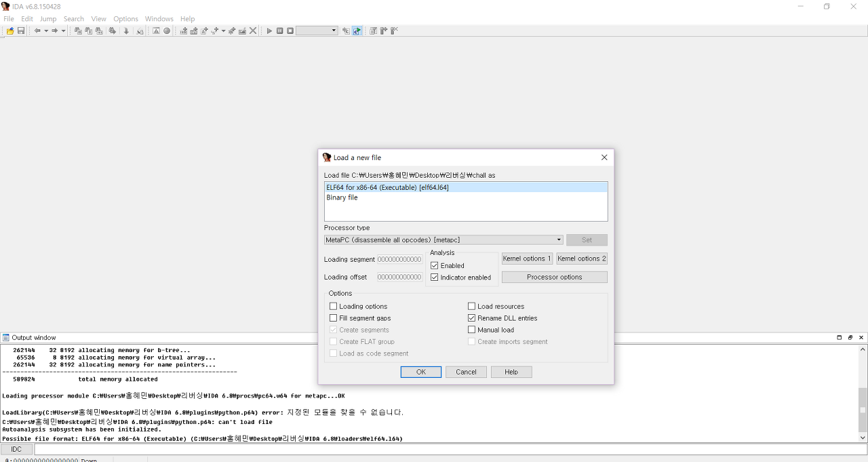Toggle the Create FLAT group checkbox
The height and width of the screenshot is (462, 868).
click(x=333, y=341)
